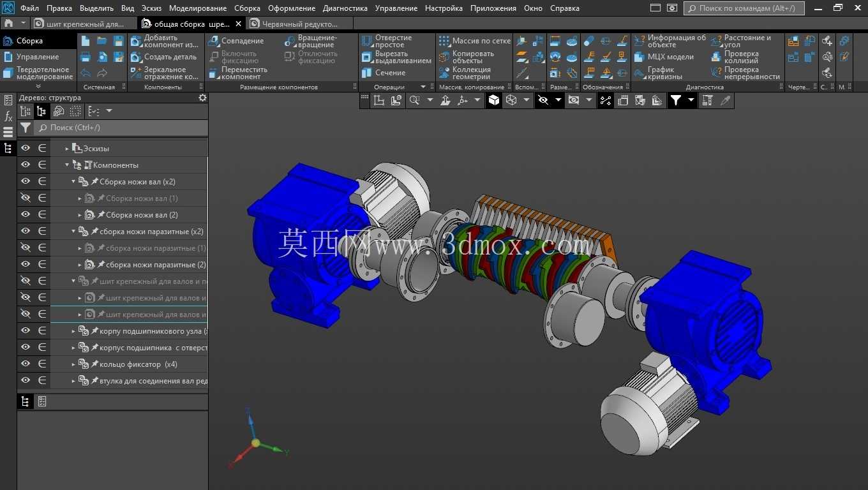Viewport: 868px width, 490px height.
Task: Click the New document icon in system panel
Action: click(x=86, y=41)
